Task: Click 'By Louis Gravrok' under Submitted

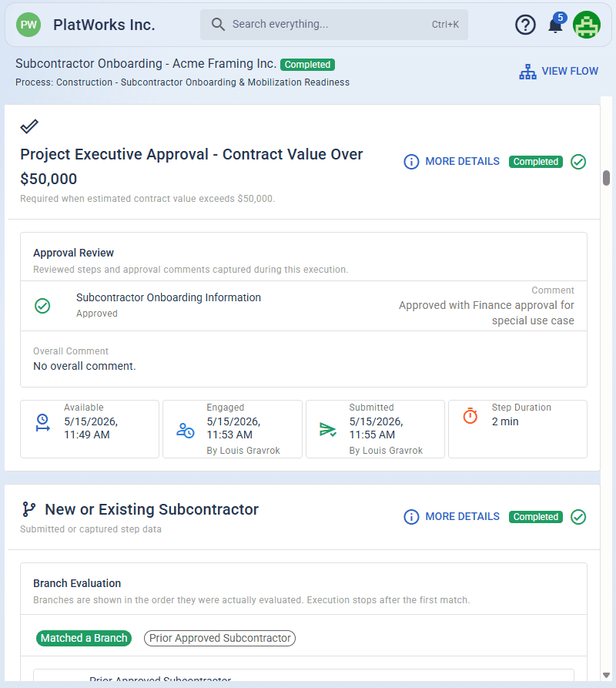Action: [386, 451]
